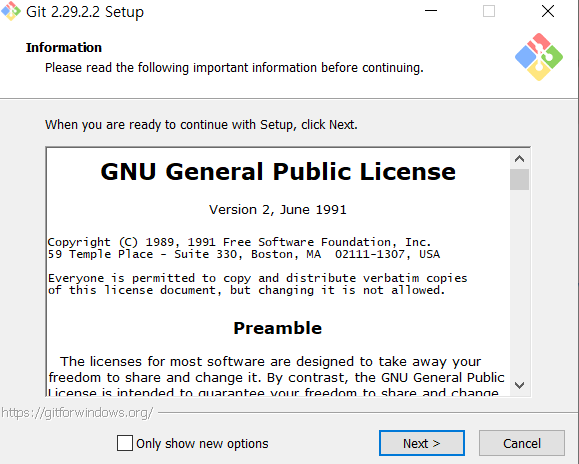Open the gitforwindows.org link

(x=77, y=413)
